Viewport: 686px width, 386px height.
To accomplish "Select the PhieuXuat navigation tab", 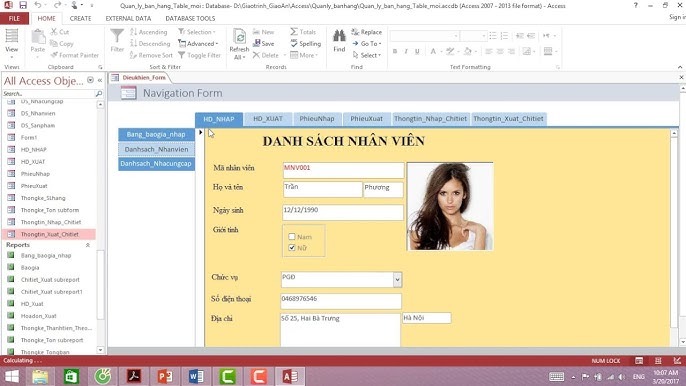I will [367, 119].
